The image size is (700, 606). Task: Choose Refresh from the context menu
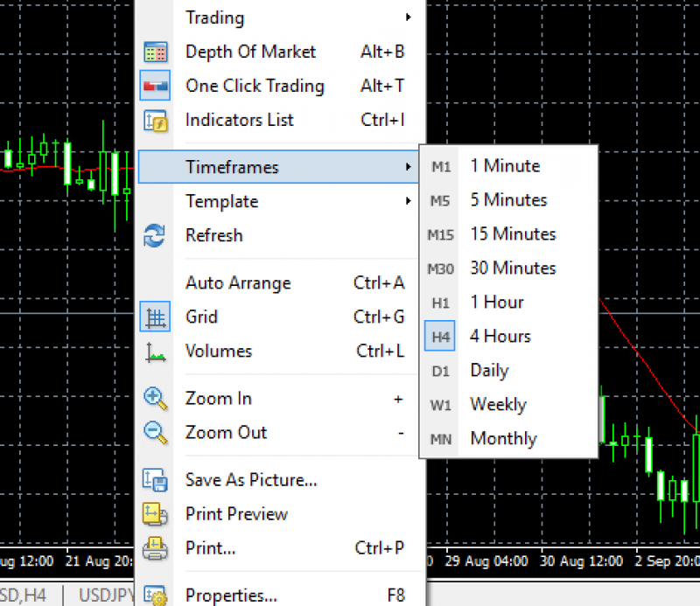(280, 235)
